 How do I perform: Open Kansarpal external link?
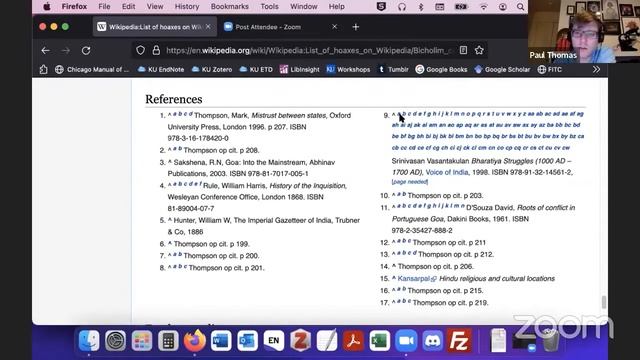(417, 278)
